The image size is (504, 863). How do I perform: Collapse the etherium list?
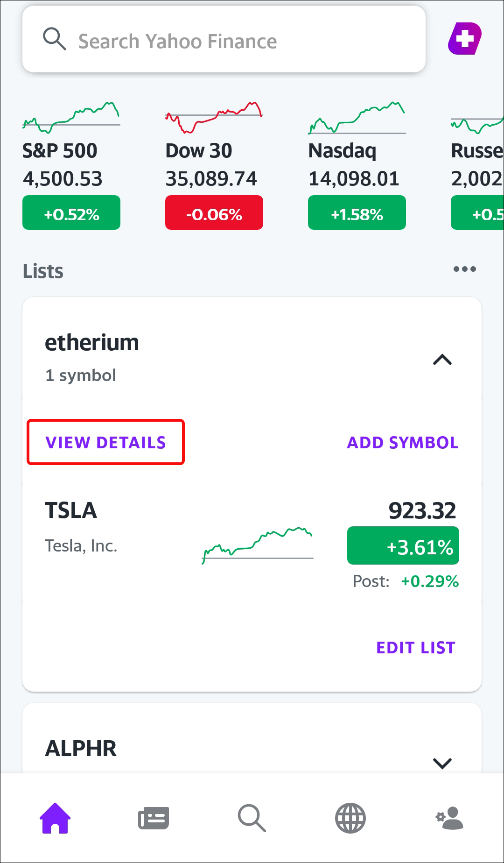click(x=442, y=360)
